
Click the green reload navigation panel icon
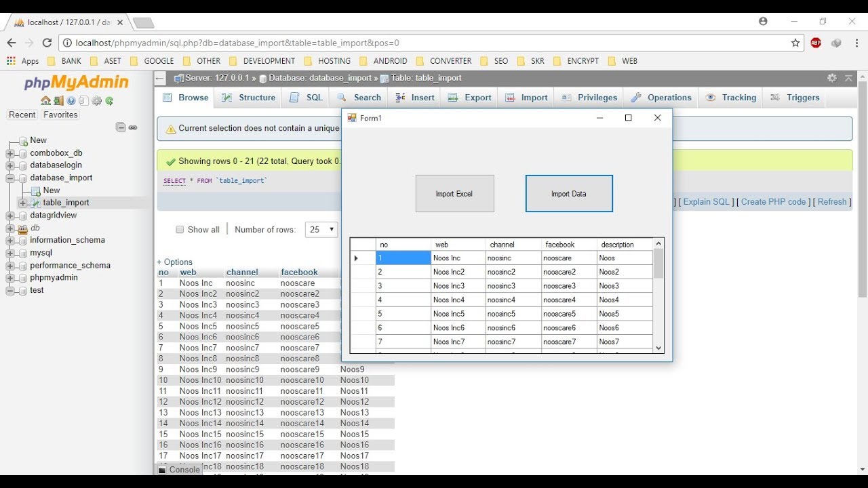109,101
